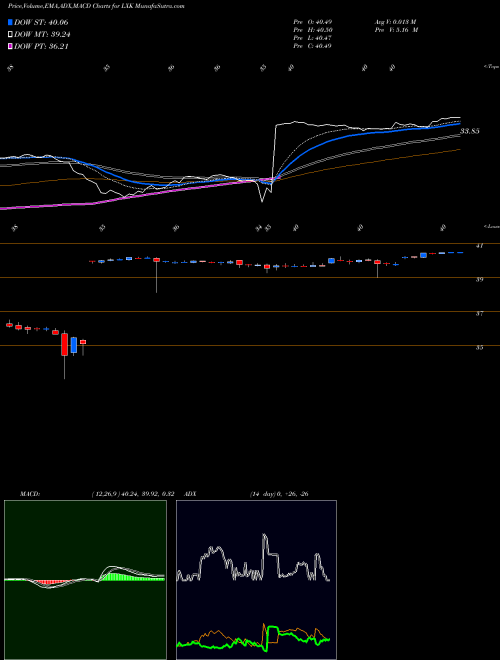Image resolution: width=500 pixels, height=660 pixels.
Task: Click the 'ADX' panel heading
Action: [191, 494]
